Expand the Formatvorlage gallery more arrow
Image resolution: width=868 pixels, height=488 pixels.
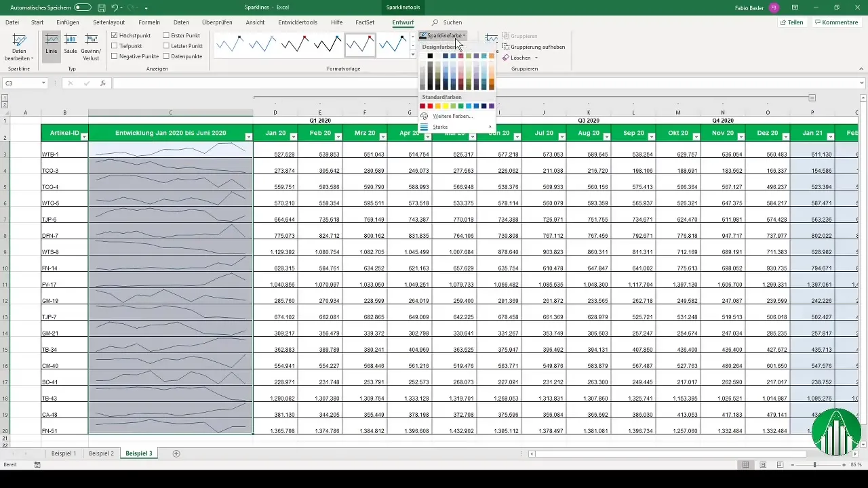(x=413, y=56)
